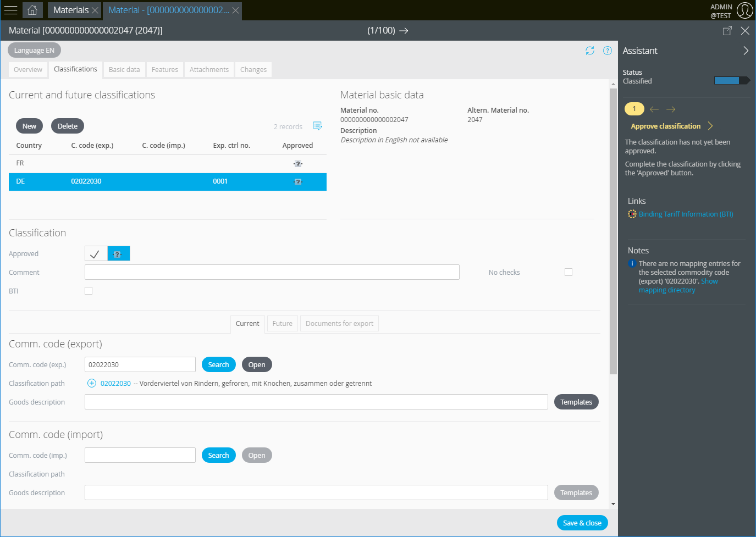This screenshot has width=756, height=537.
Task: Open the hamburger main menu
Action: pyautogui.click(x=10, y=10)
